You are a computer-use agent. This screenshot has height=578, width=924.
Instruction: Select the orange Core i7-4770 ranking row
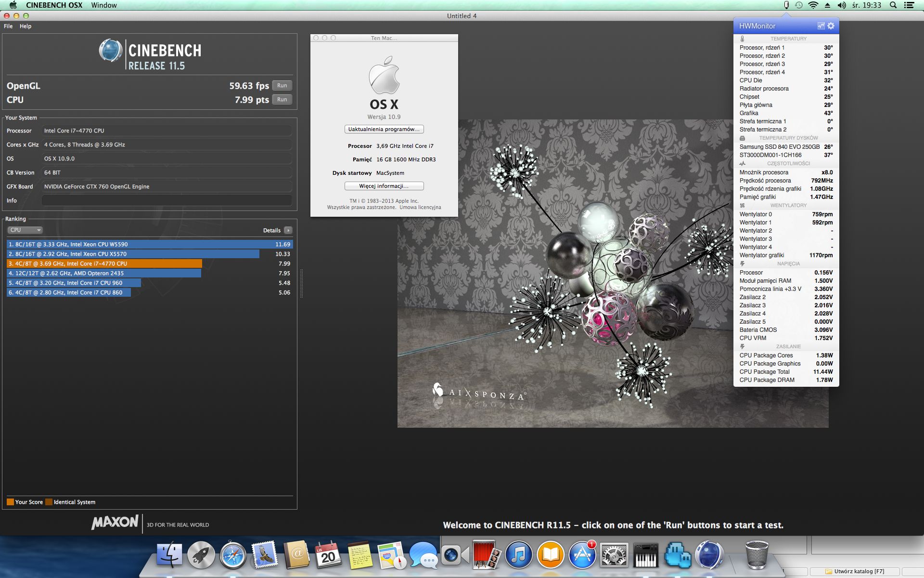tap(149, 263)
